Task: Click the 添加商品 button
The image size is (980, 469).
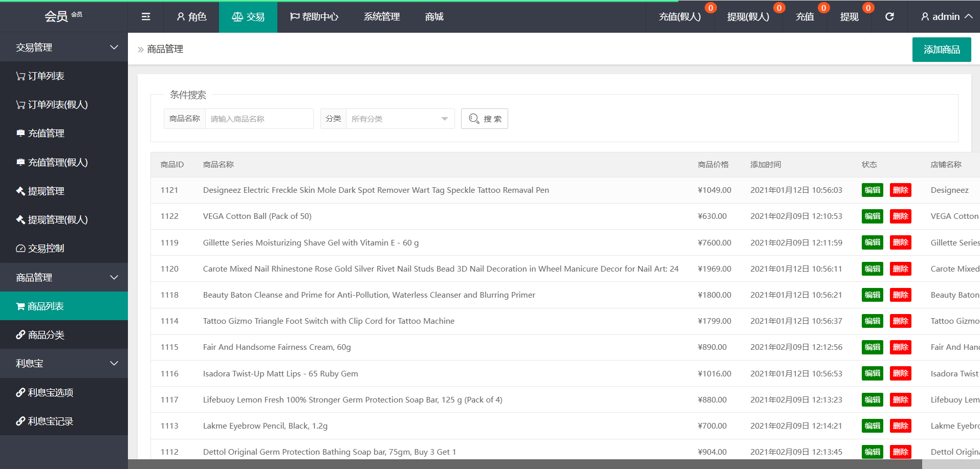Action: pos(941,50)
